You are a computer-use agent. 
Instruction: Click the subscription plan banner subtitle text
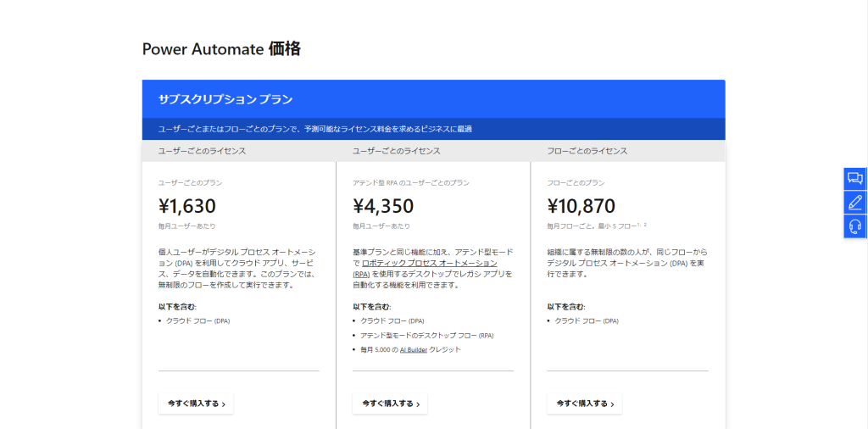click(x=315, y=129)
